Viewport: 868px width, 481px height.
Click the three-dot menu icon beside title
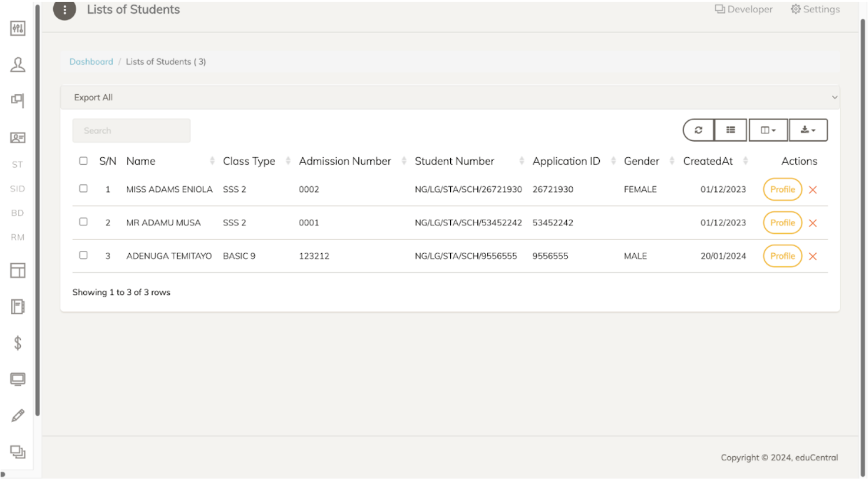(x=65, y=10)
